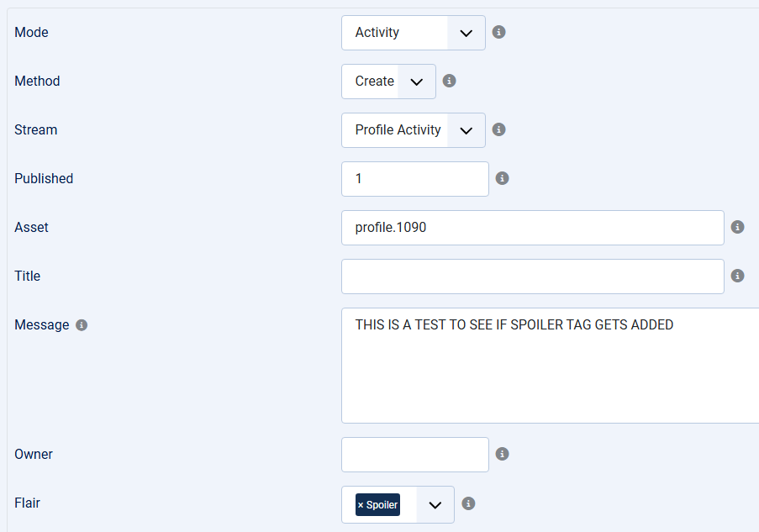Click the info icon beside Method dropdown
The width and height of the screenshot is (759, 532).
(449, 82)
